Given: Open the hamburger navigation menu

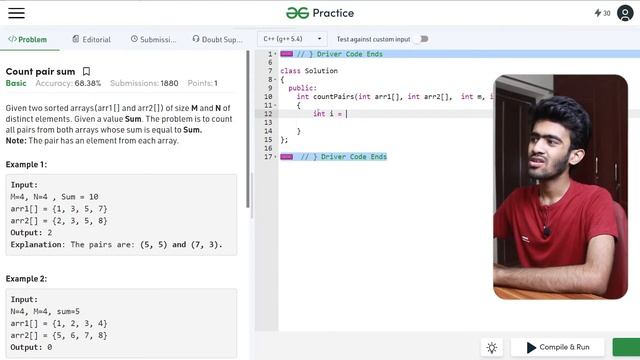Looking at the screenshot, I should click(x=16, y=13).
